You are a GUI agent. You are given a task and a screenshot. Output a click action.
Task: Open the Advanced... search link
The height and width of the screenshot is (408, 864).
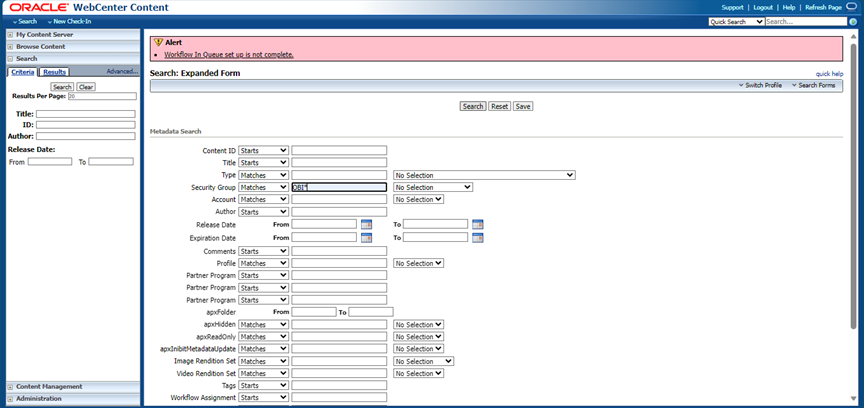point(122,72)
